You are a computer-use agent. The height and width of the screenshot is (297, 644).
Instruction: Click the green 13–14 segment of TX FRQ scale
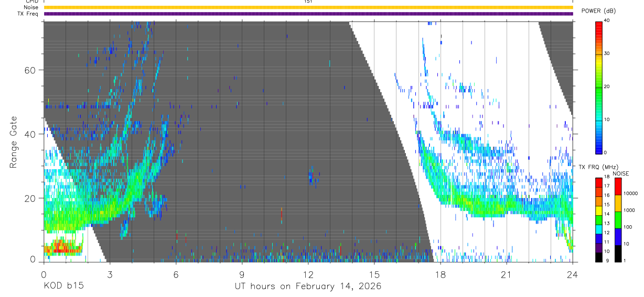(599, 219)
